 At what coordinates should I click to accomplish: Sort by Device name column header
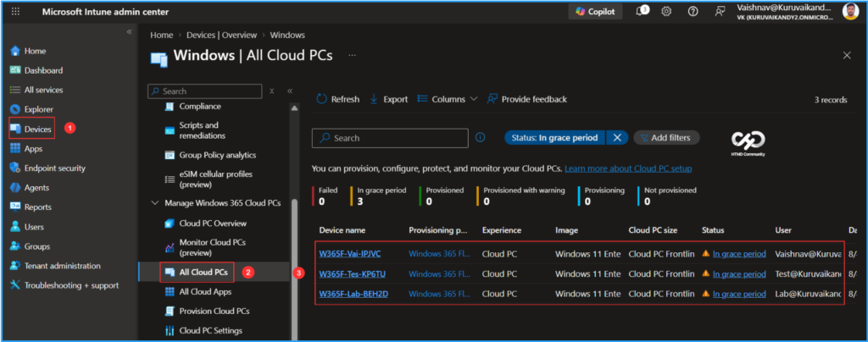(x=342, y=230)
